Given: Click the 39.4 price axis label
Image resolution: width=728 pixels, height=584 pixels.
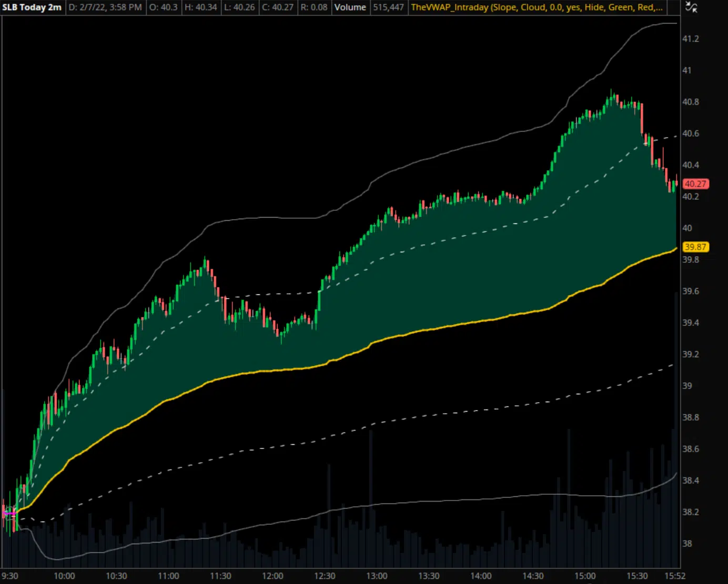Looking at the screenshot, I should point(691,323).
